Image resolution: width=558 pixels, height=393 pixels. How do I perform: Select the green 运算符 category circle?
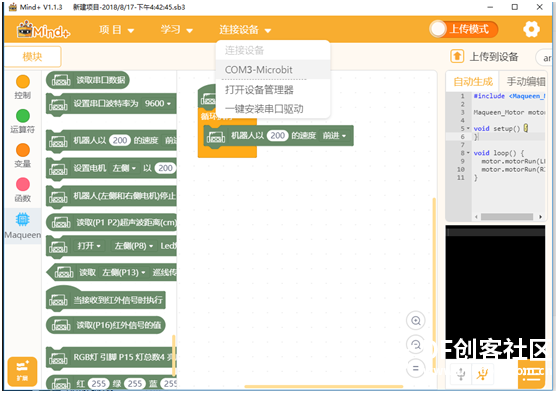[x=23, y=116]
